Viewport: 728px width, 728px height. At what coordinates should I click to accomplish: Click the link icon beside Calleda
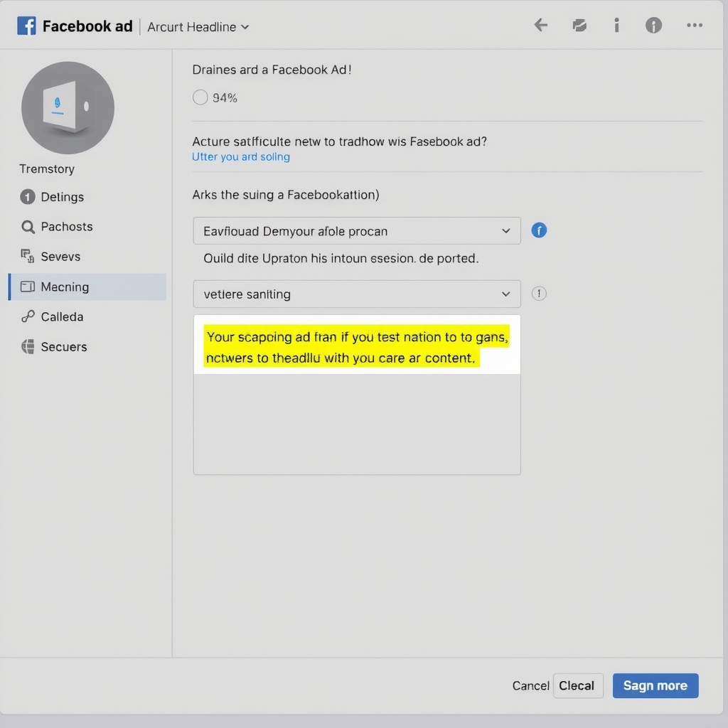pos(28,316)
